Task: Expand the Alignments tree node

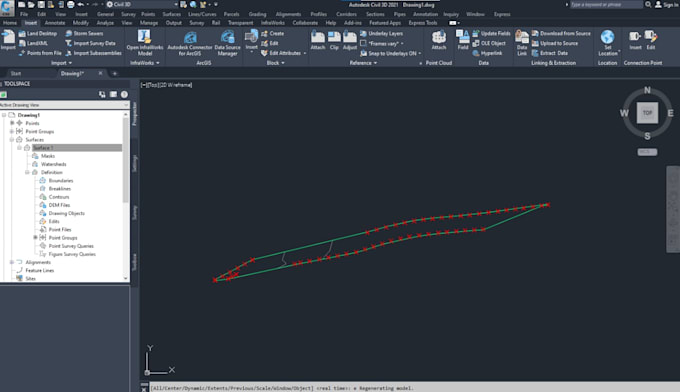Action: (12, 262)
